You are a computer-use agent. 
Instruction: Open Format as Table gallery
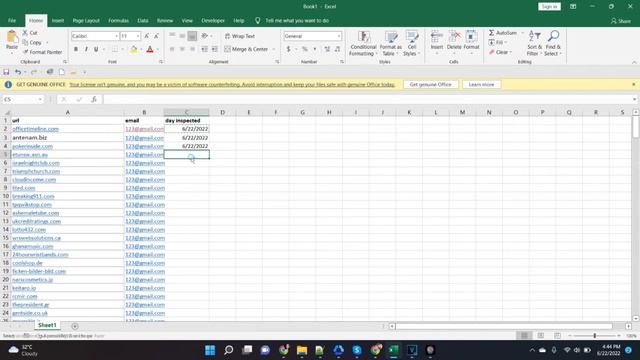coord(391,43)
